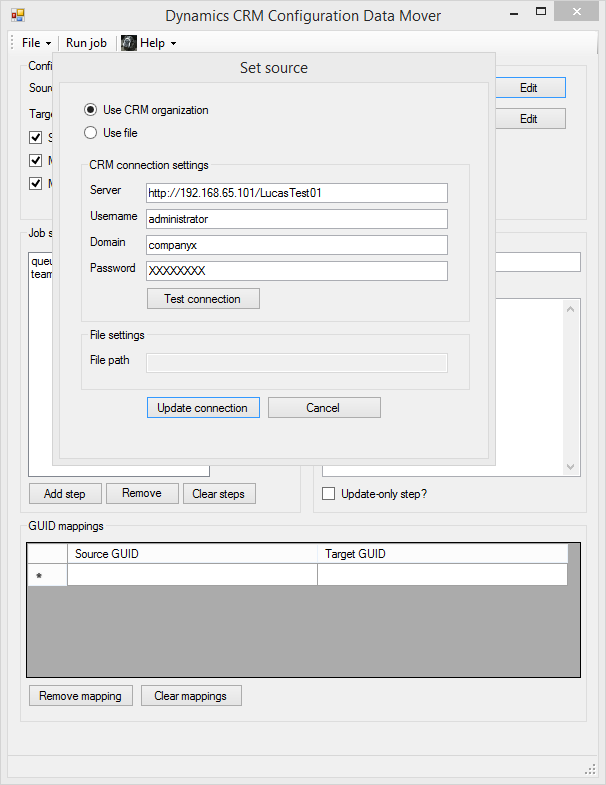
Task: Click the Remove step button
Action: 142,493
